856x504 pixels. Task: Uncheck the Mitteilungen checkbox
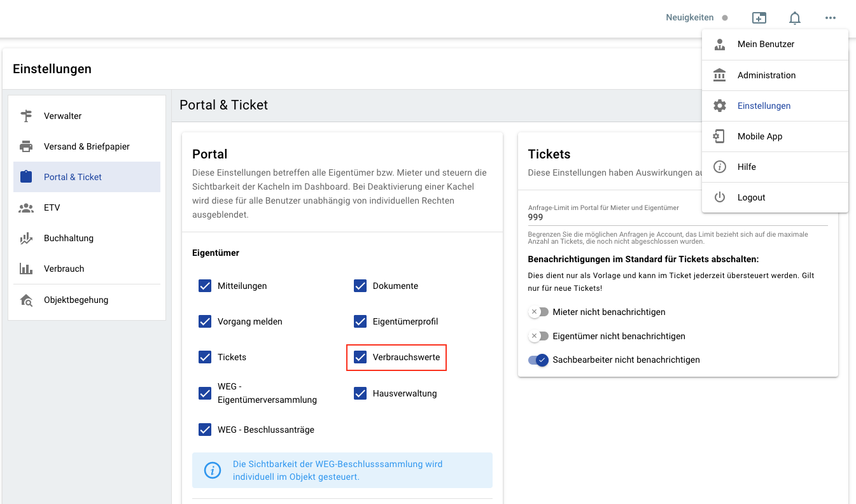[x=205, y=286]
